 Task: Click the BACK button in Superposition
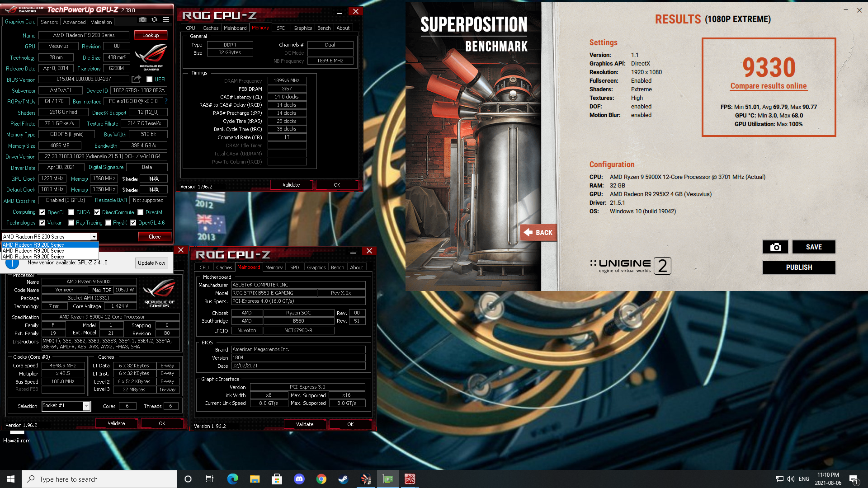[x=538, y=233]
